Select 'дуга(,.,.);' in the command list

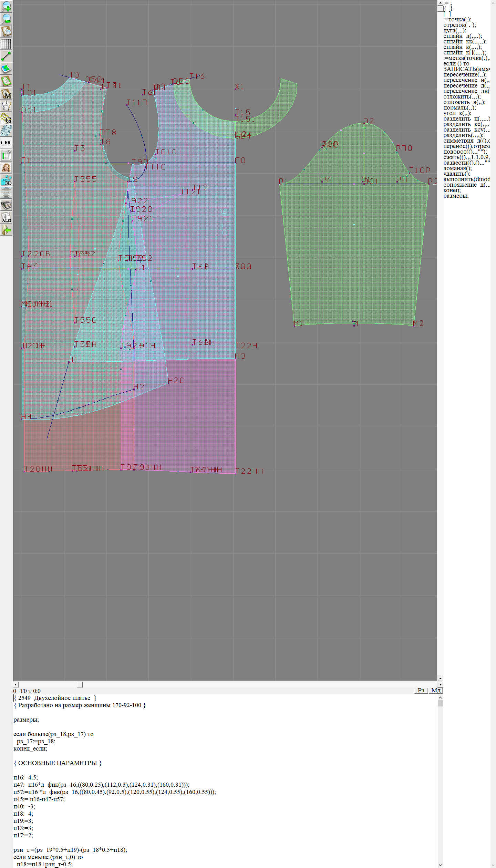point(455,30)
